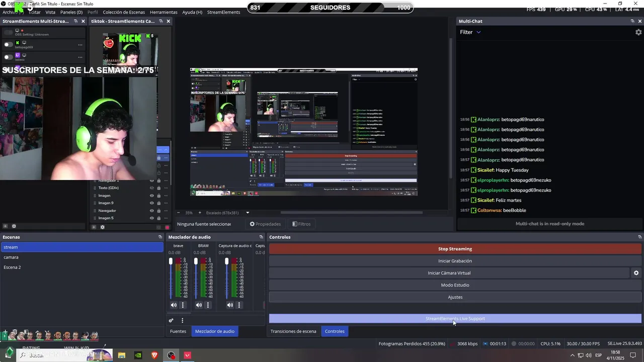Screen dimensions: 644x362
Task: Switch to Fuentes tab
Action: click(x=178, y=331)
